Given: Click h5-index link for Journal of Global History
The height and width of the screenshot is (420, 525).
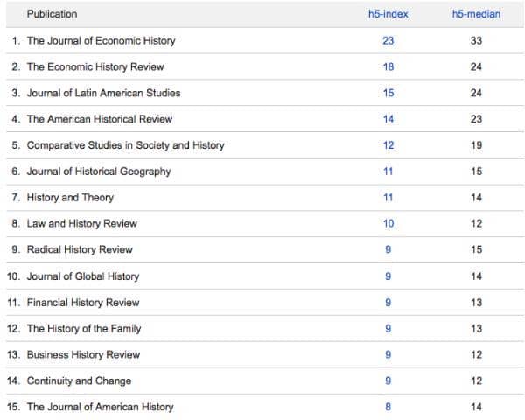Looking at the screenshot, I should tap(388, 276).
